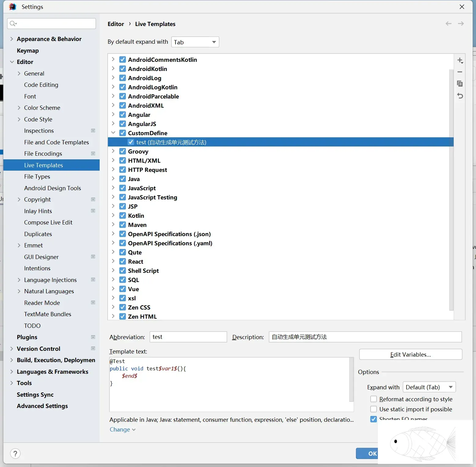Expand the Appearance & Behavior settings section
This screenshot has width=476, height=467.
tap(12, 39)
